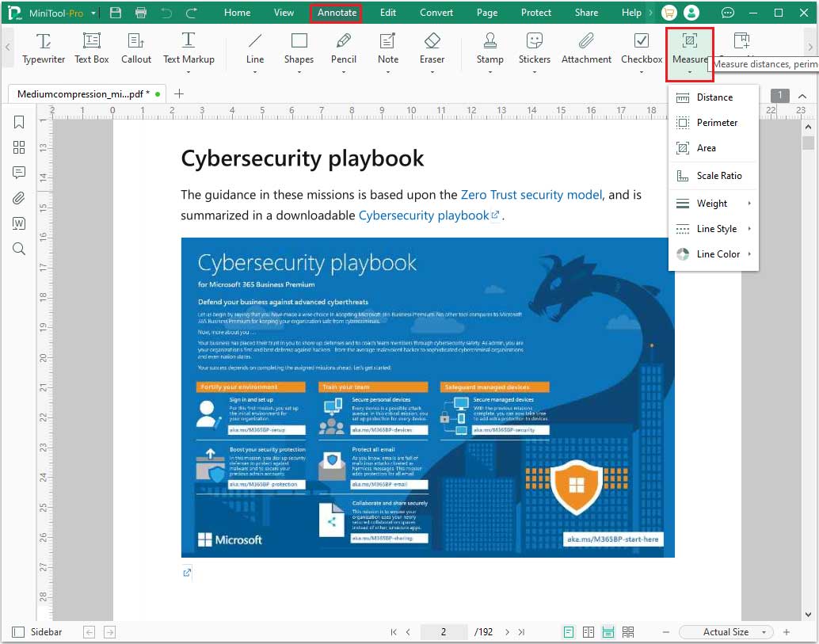Enable scrolling page view
This screenshot has height=644, width=819.
tap(608, 632)
